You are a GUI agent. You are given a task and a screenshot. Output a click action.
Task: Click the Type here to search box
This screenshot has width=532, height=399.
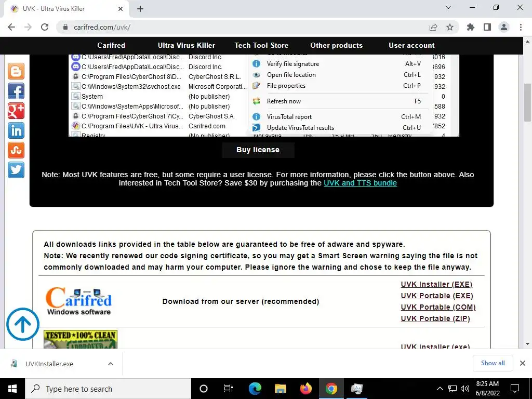point(108,389)
